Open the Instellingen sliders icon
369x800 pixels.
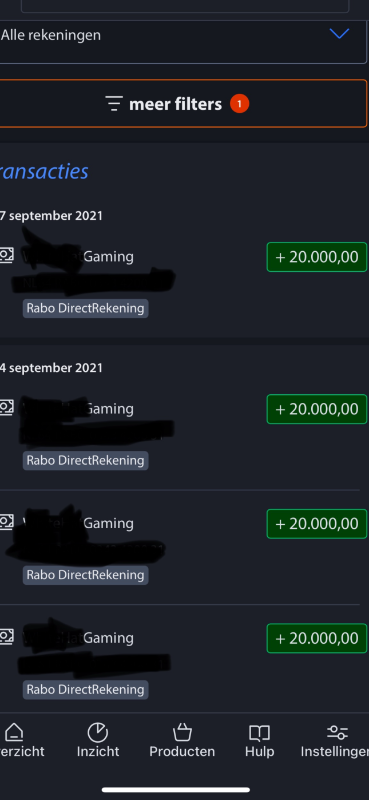click(337, 733)
